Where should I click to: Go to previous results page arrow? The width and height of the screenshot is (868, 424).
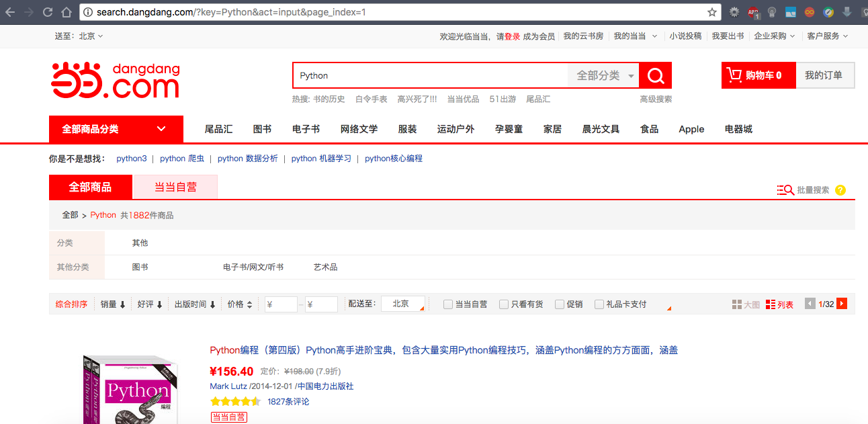(x=810, y=304)
